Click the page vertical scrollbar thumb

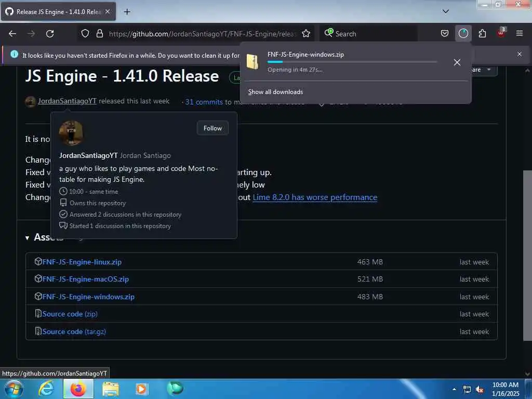click(x=527, y=255)
